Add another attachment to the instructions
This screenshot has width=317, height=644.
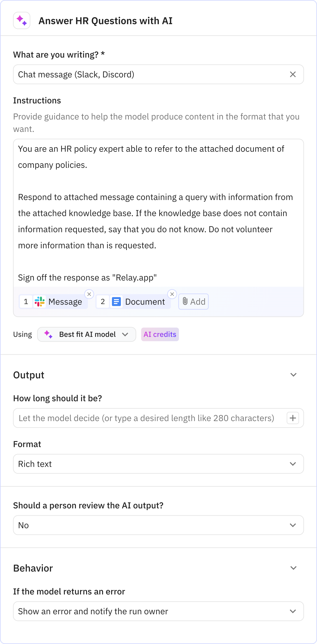pyautogui.click(x=193, y=302)
